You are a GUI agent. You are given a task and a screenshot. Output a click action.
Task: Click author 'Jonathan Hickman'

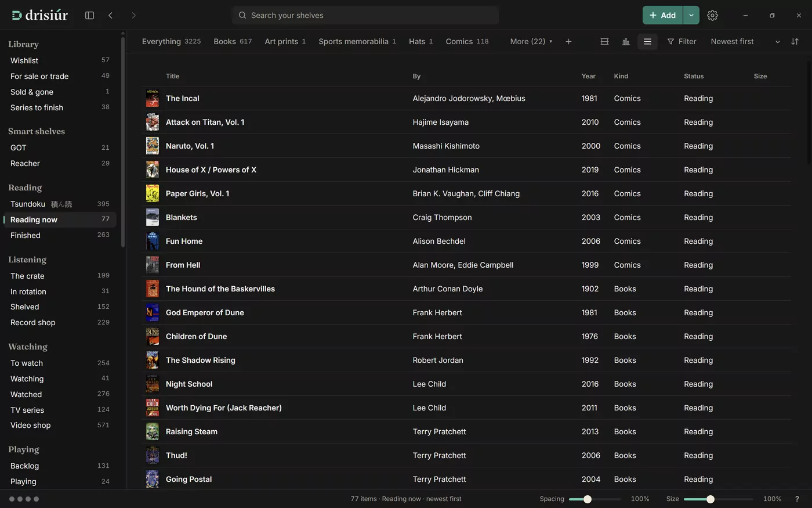[445, 170]
